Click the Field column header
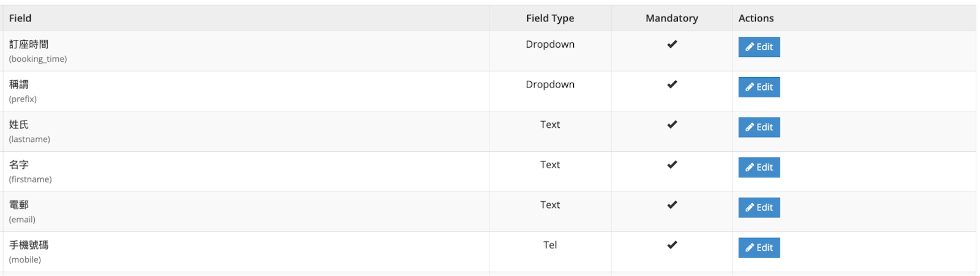The width and height of the screenshot is (980, 276). point(20,18)
